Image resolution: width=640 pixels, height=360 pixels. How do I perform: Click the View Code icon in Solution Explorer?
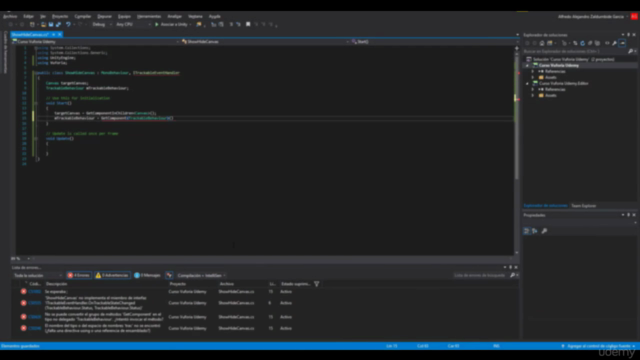pos(607,43)
